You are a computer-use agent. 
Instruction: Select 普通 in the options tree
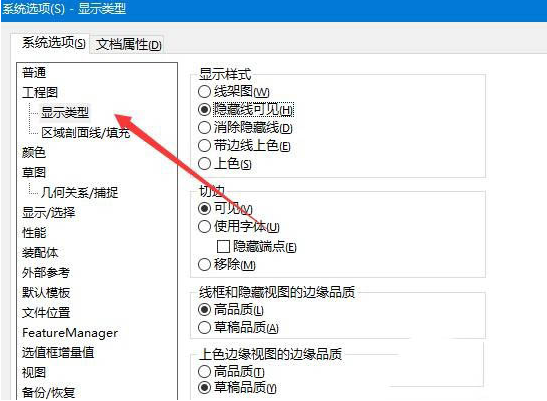coord(34,73)
